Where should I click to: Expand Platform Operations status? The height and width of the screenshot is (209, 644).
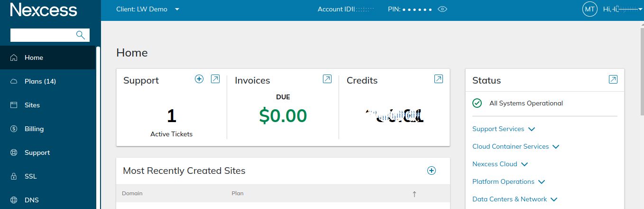[509, 181]
